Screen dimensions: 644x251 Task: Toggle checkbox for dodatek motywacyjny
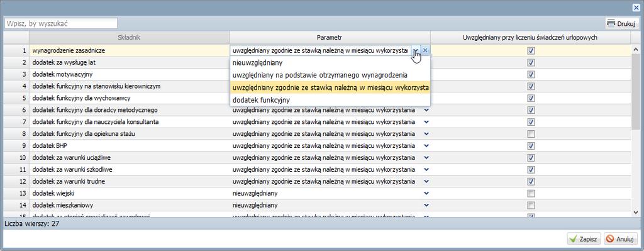click(x=531, y=74)
